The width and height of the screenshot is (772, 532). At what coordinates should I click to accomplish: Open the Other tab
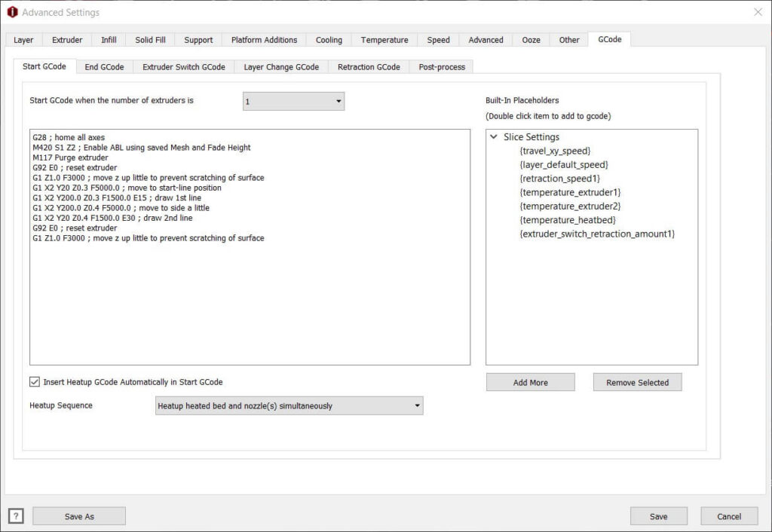click(x=569, y=40)
